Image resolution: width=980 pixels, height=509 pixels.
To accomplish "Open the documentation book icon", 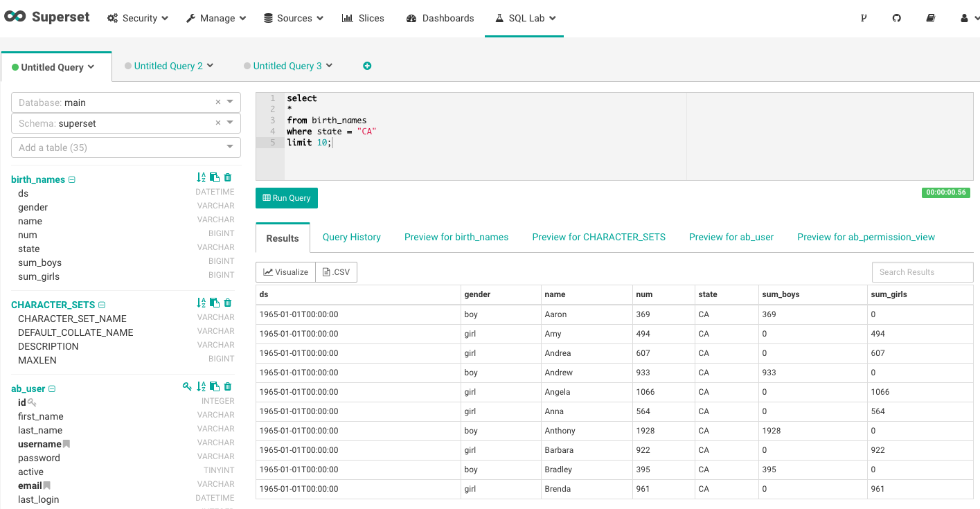I will (931, 18).
